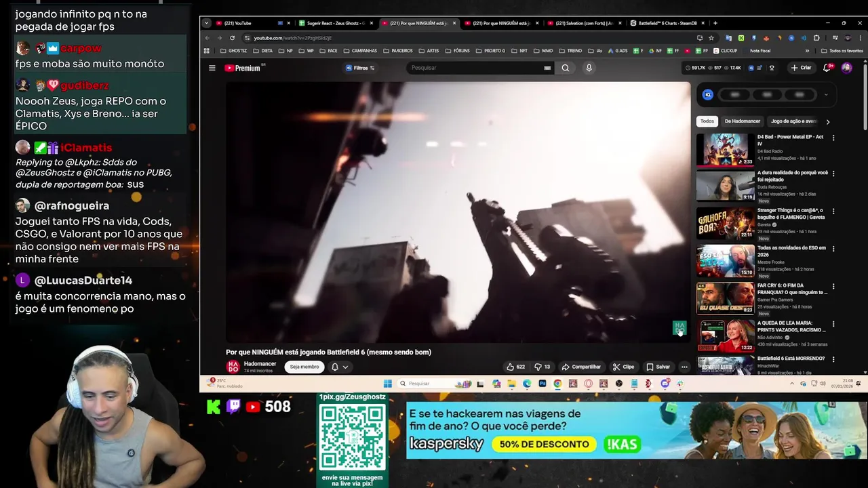This screenshot has width=868, height=488.
Task: Click the Criar button
Action: pyautogui.click(x=801, y=68)
